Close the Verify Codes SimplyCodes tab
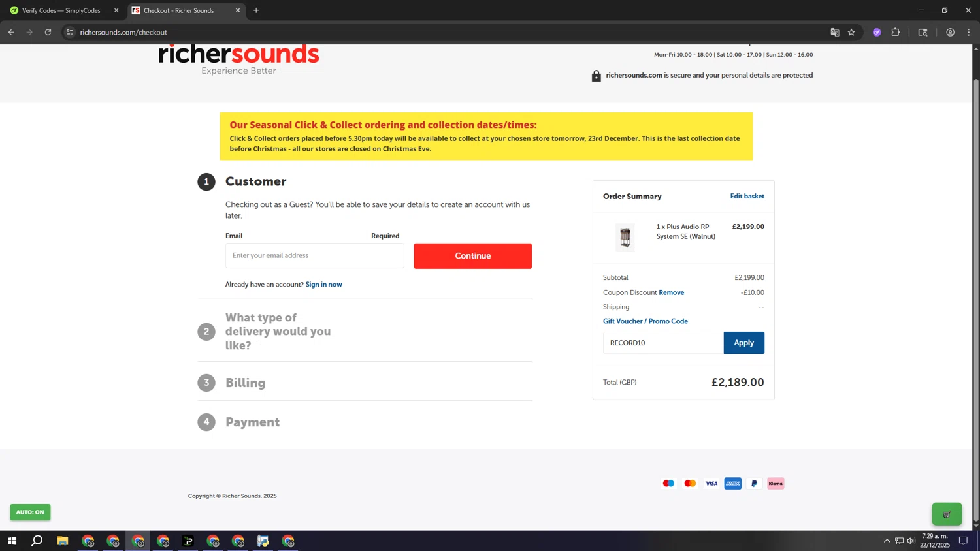Screen dimensions: 980x551 pos(116,10)
